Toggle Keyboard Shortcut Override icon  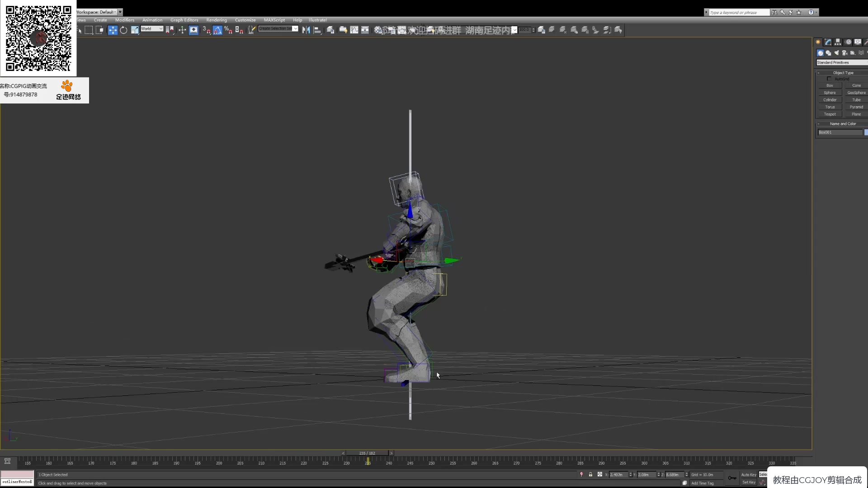click(x=193, y=30)
